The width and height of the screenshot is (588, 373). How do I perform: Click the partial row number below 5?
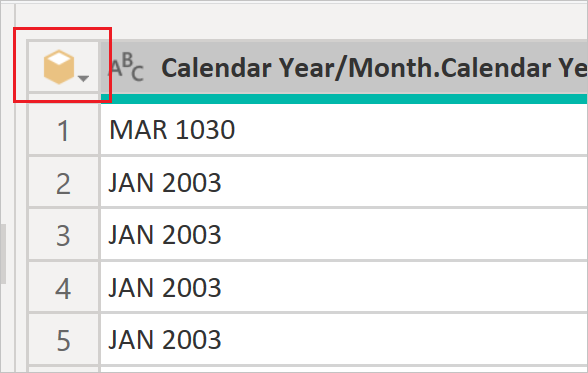63,370
